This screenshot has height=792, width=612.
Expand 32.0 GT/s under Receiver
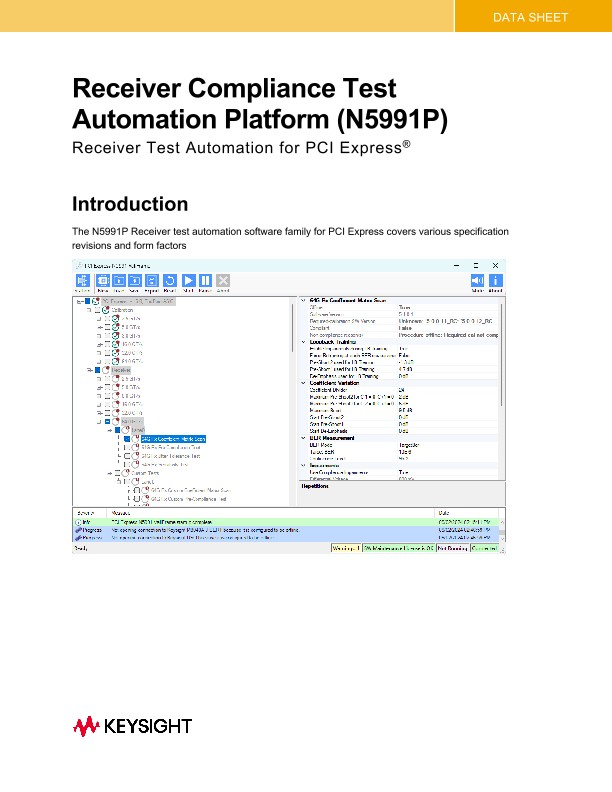pos(99,413)
